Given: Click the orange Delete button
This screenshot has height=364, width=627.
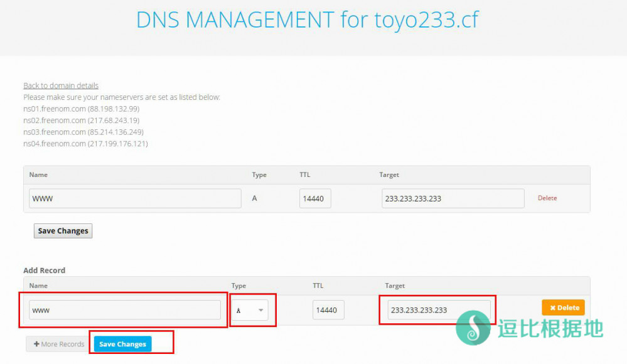Looking at the screenshot, I should [563, 308].
